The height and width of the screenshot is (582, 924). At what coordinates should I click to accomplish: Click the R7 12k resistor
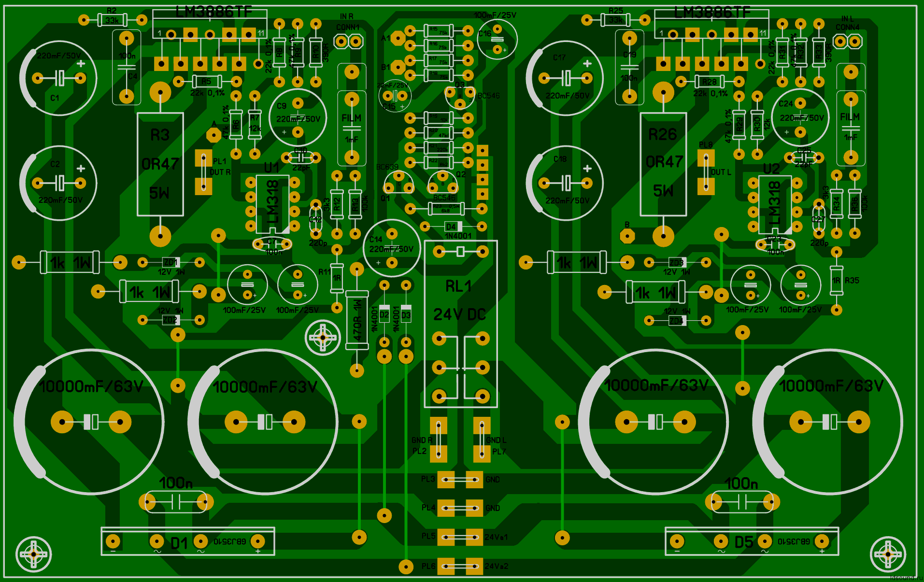[255, 125]
